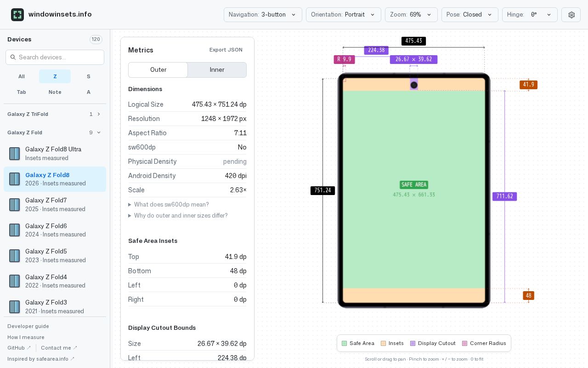Open the Zoom 69% dropdown

(411, 15)
